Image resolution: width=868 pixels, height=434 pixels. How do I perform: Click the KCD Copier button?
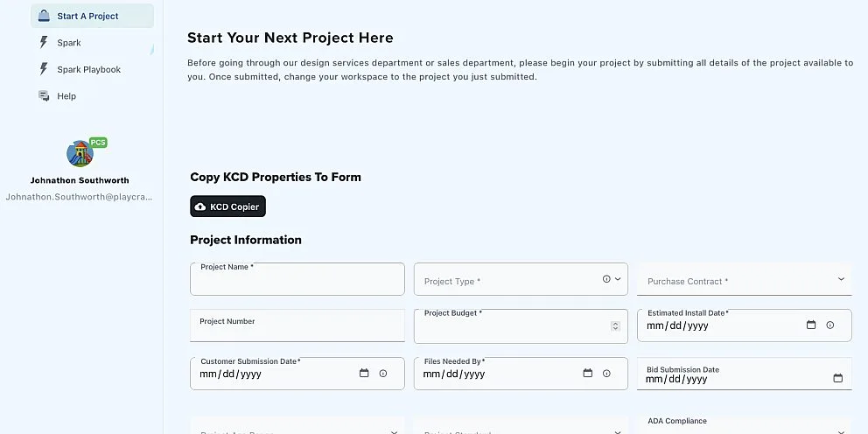(x=228, y=206)
